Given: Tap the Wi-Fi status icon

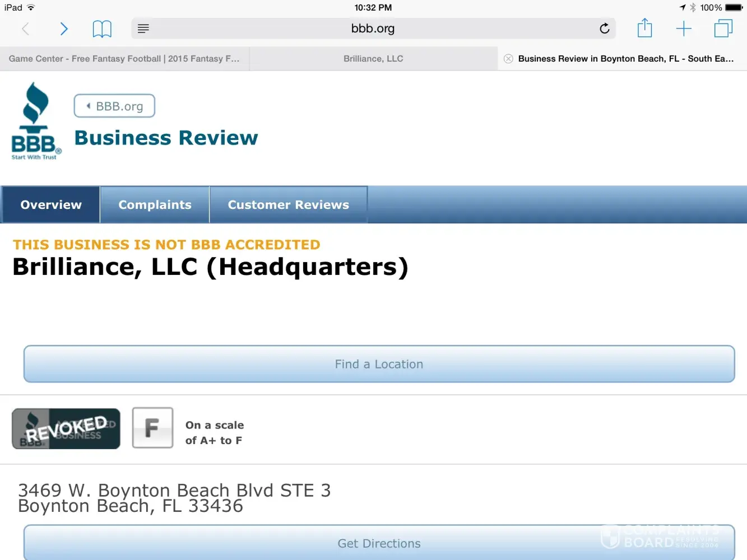Looking at the screenshot, I should [x=31, y=7].
